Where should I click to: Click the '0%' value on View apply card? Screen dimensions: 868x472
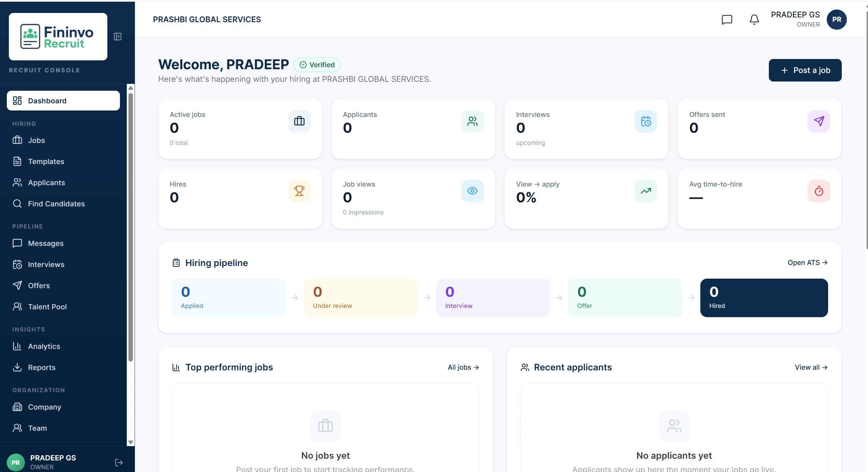(x=526, y=197)
